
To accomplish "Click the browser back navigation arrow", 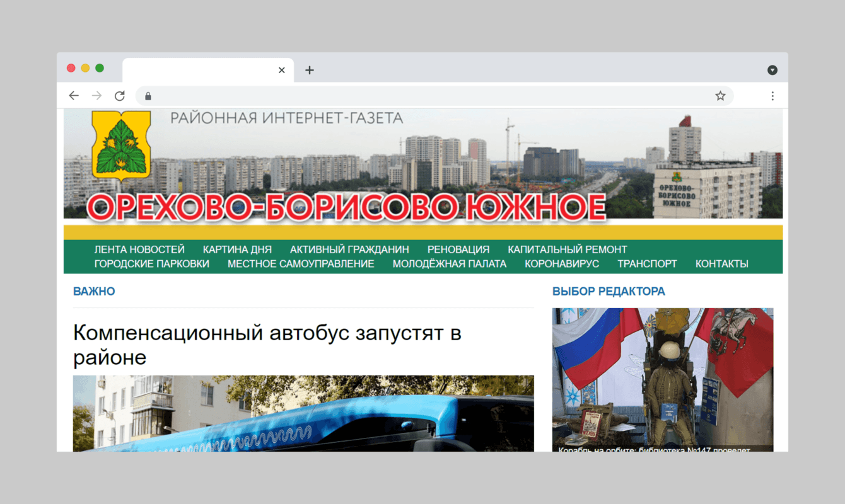I will (x=74, y=95).
